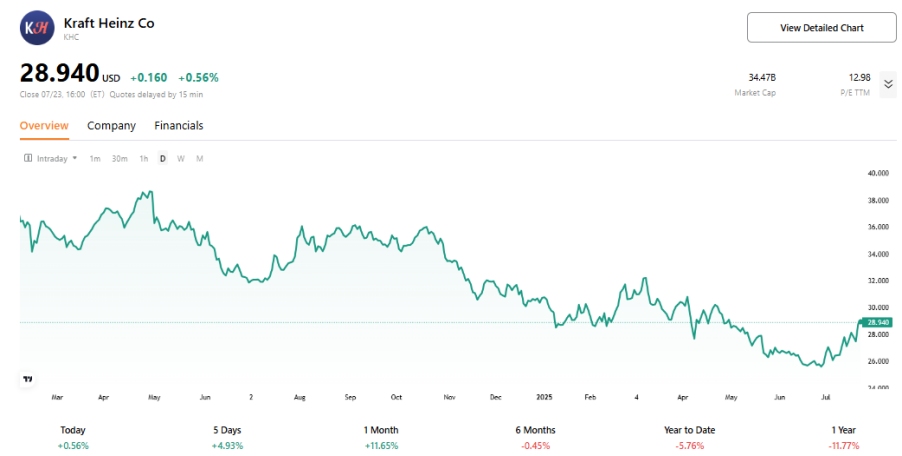Expand details with the double chevron icon

(888, 84)
